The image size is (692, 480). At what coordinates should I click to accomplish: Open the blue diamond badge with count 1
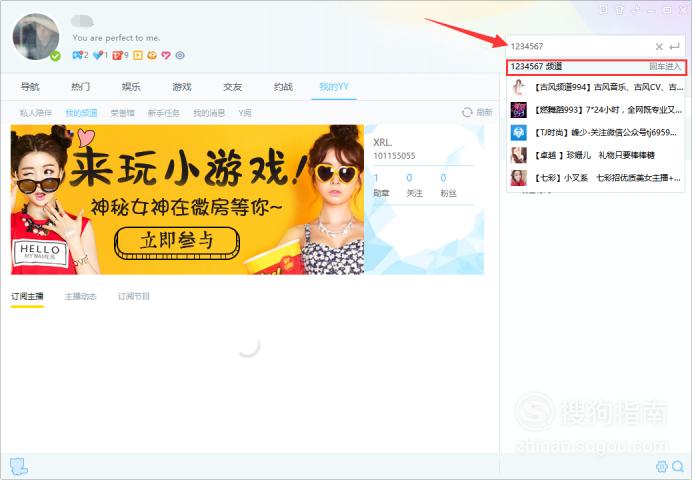click(x=100, y=55)
